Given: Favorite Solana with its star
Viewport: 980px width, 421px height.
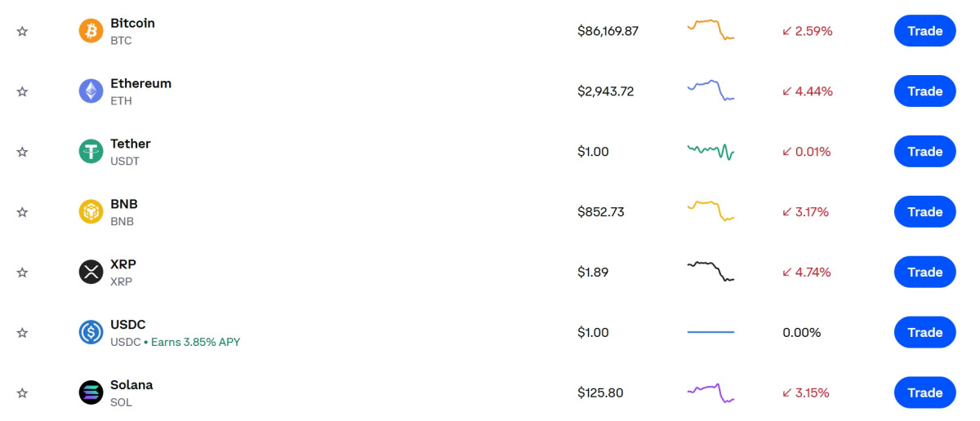Looking at the screenshot, I should (22, 393).
